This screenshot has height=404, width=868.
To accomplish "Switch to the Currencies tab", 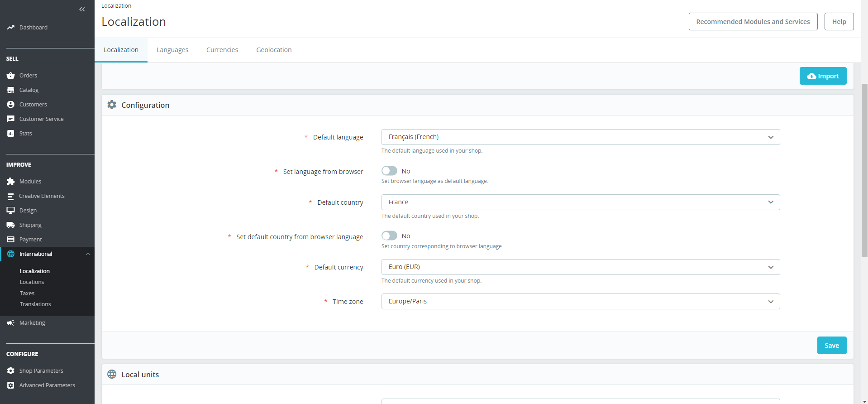I will pyautogui.click(x=222, y=50).
